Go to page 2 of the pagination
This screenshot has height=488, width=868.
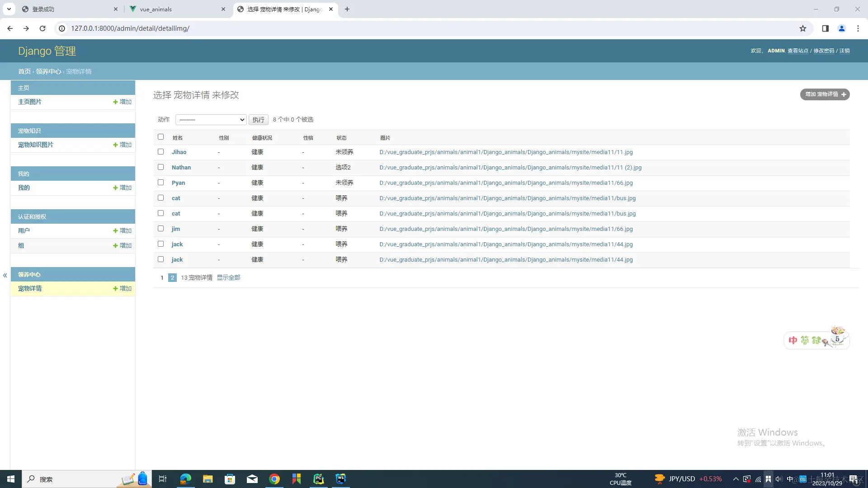point(172,278)
